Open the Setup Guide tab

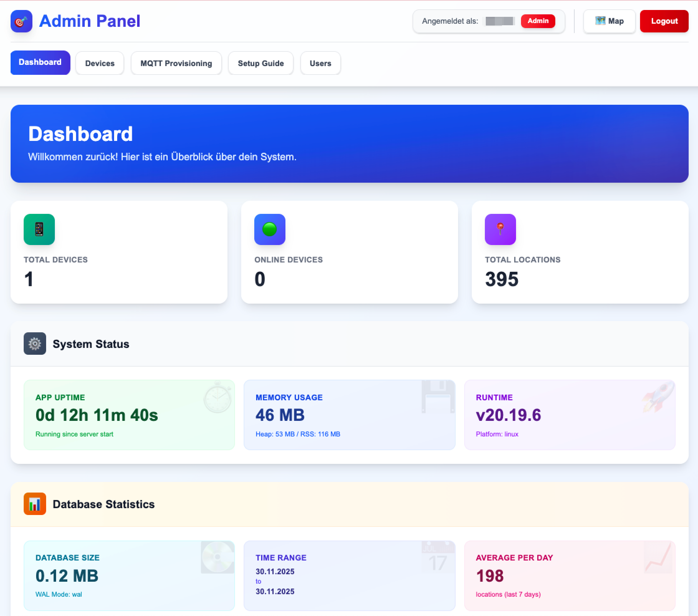click(x=261, y=63)
